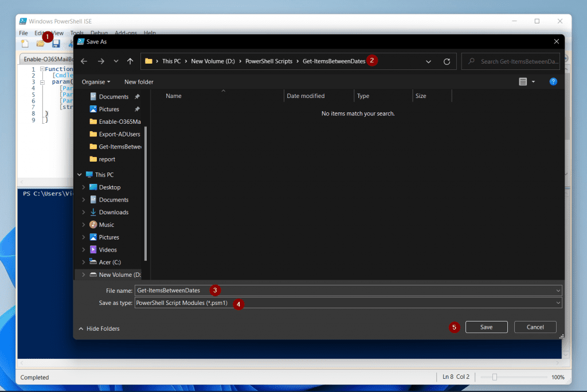Click the File name input field
587x392 pixels.
348,291
